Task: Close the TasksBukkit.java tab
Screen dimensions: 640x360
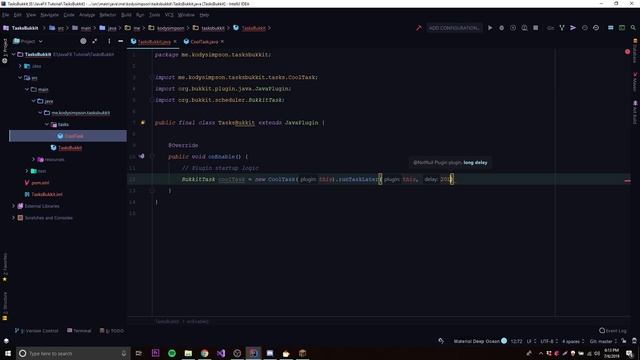Action: coord(175,42)
